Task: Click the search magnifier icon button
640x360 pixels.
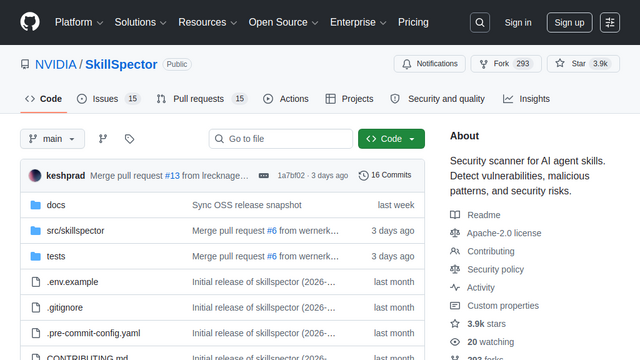Action: point(480,22)
